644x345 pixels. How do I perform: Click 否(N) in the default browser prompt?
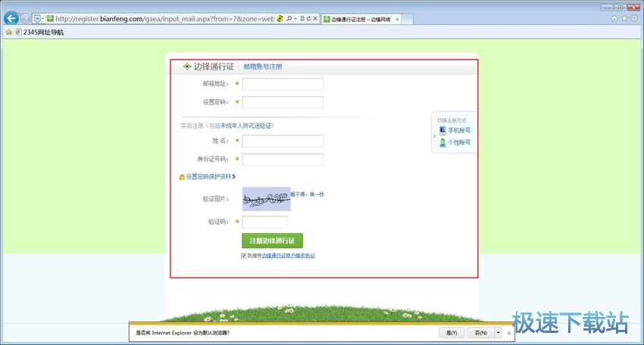tap(480, 333)
